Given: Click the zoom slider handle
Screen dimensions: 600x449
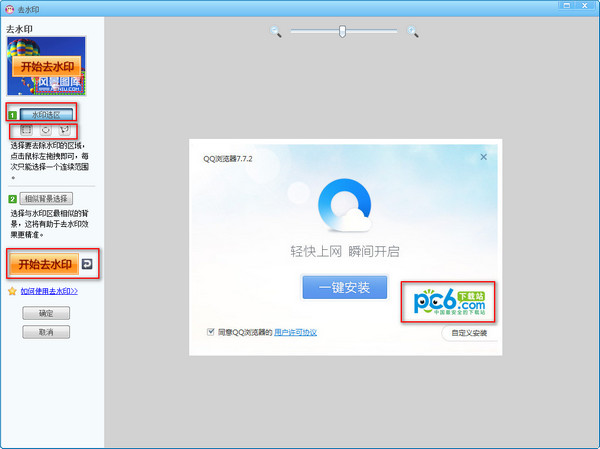Looking at the screenshot, I should point(342,32).
